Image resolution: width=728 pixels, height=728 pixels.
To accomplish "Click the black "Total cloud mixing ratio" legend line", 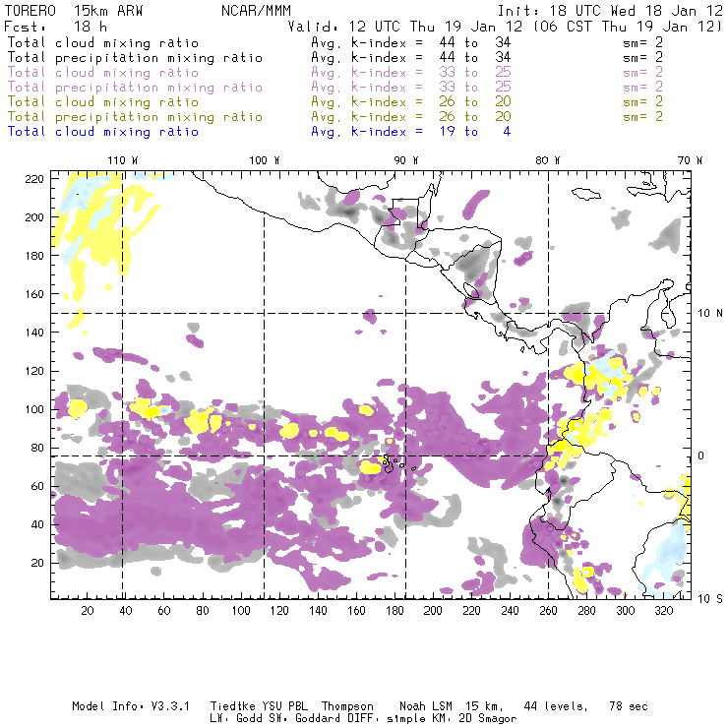I will 103,42.
